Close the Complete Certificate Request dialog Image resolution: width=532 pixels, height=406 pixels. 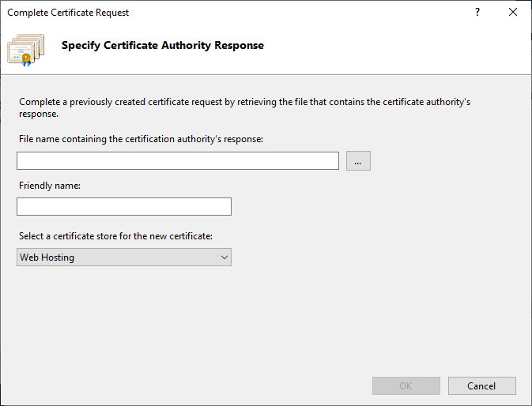513,13
